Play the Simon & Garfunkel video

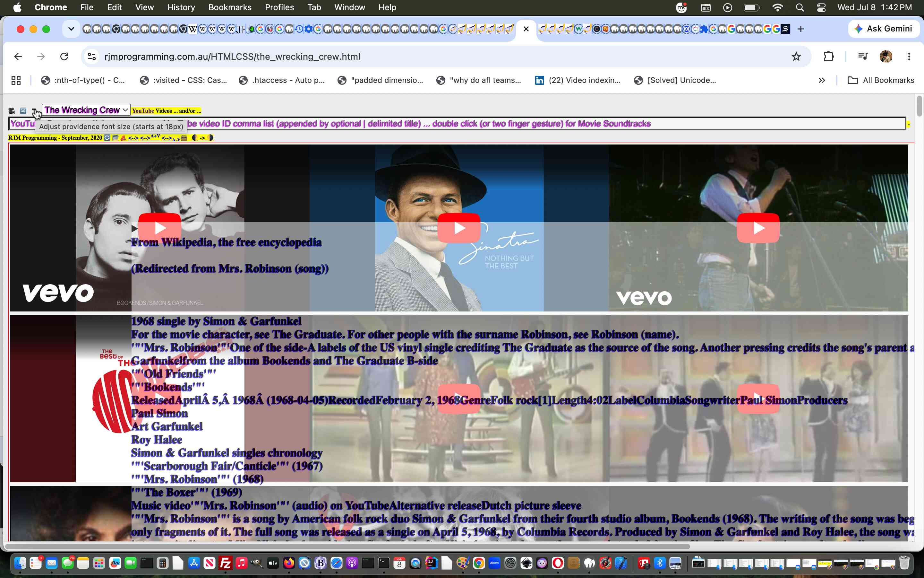point(159,228)
